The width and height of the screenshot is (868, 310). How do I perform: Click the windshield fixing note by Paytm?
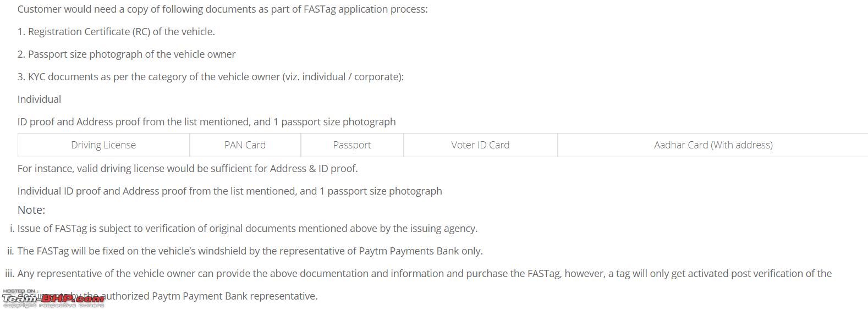tap(250, 251)
